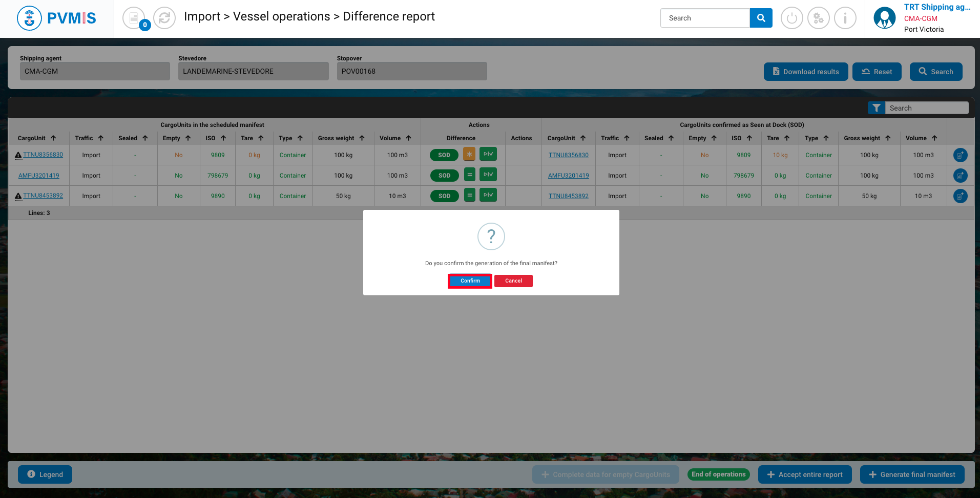
Task: Click the table Search input field
Action: point(926,108)
